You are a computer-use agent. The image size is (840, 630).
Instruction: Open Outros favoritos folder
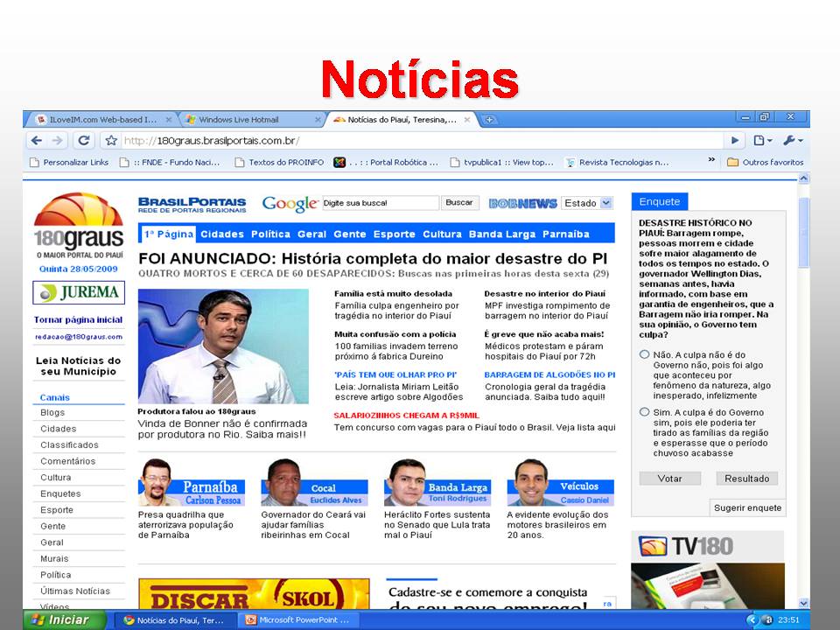coord(765,163)
